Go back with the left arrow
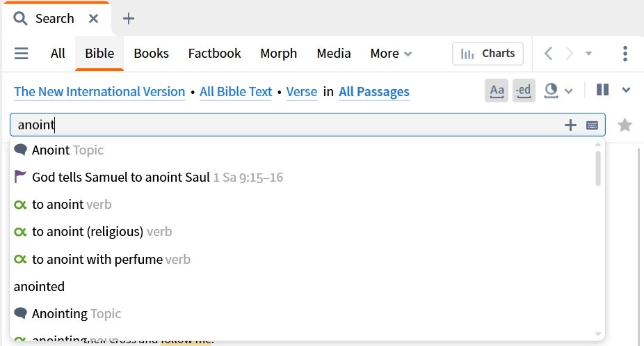The width and height of the screenshot is (644, 346). [548, 54]
